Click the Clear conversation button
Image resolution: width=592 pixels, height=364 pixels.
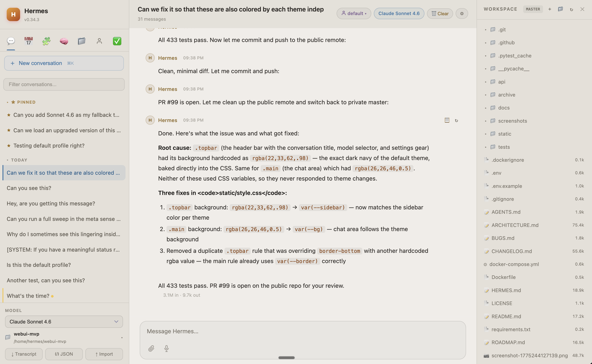(x=440, y=14)
